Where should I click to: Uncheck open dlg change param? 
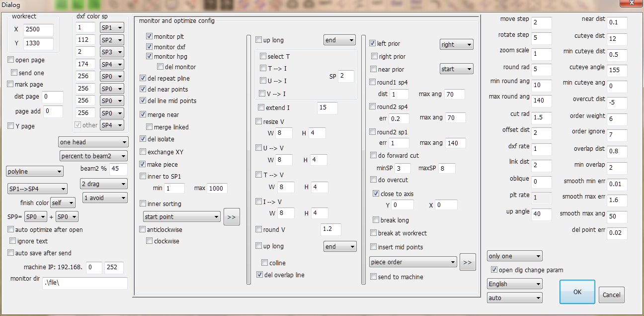tap(494, 270)
